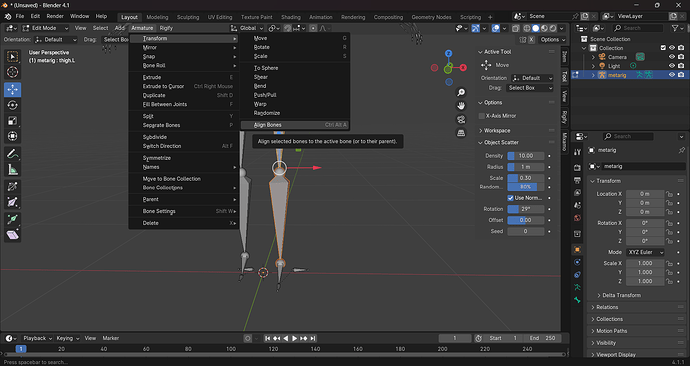
Task: Select the Annotate pencil tool
Action: (12, 154)
